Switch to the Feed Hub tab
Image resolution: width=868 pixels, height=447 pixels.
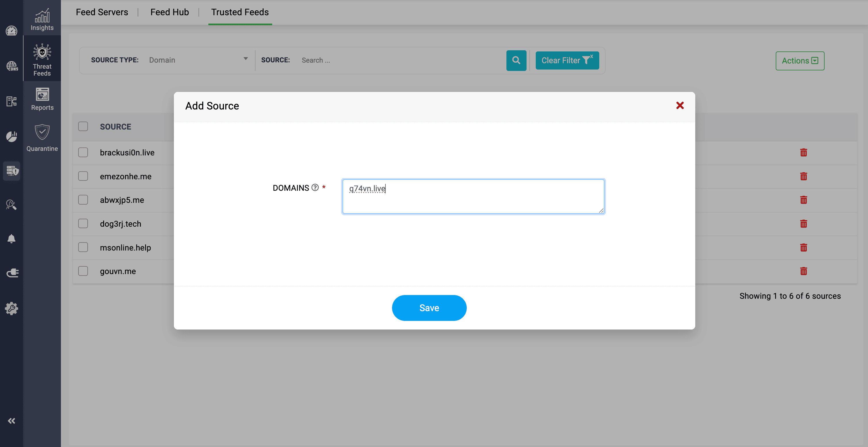[170, 12]
